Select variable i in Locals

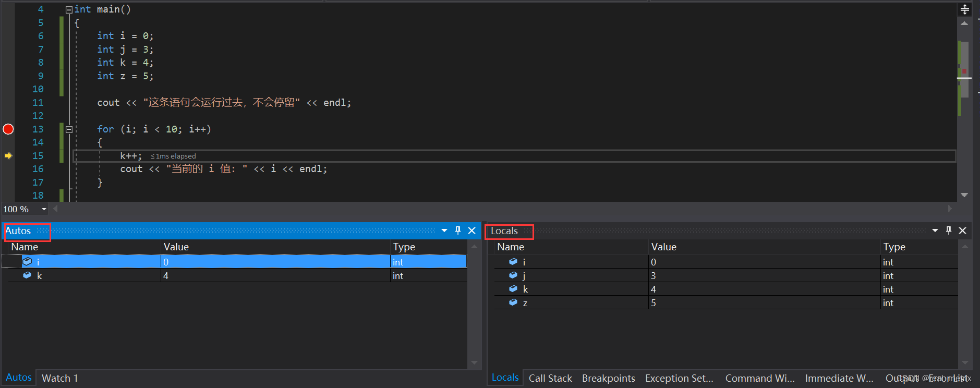pos(726,262)
